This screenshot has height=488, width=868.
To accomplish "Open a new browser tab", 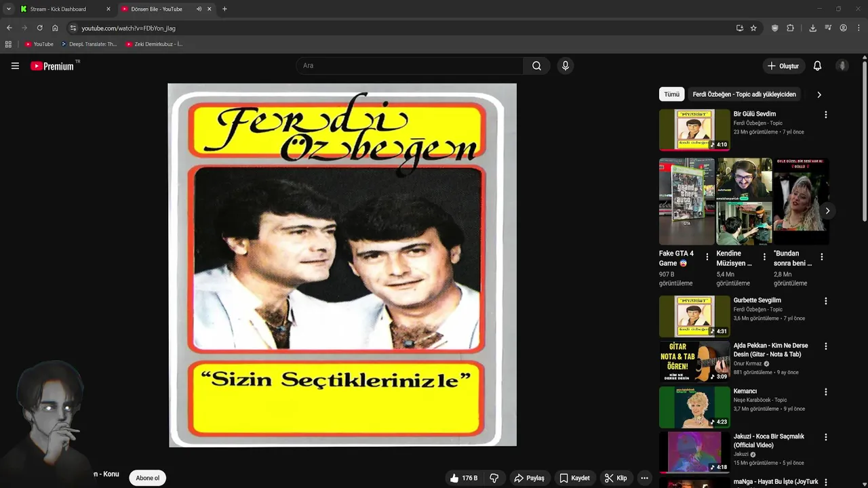I will pos(224,9).
